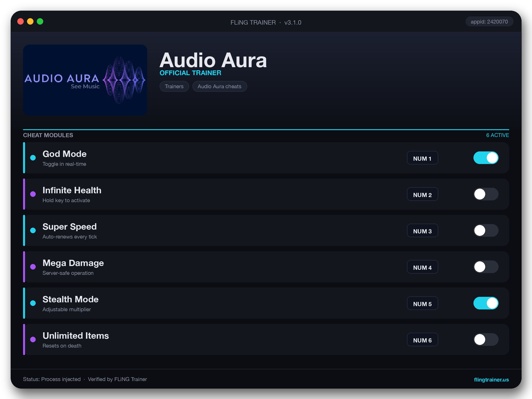Image resolution: width=532 pixels, height=399 pixels.
Task: Click the OFFICIAL TRAINER subtitle
Action: tap(190, 73)
